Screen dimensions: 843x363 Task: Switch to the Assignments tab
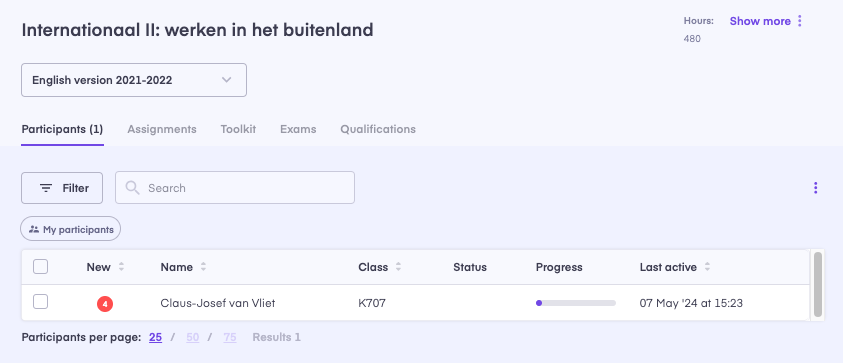pyautogui.click(x=162, y=129)
